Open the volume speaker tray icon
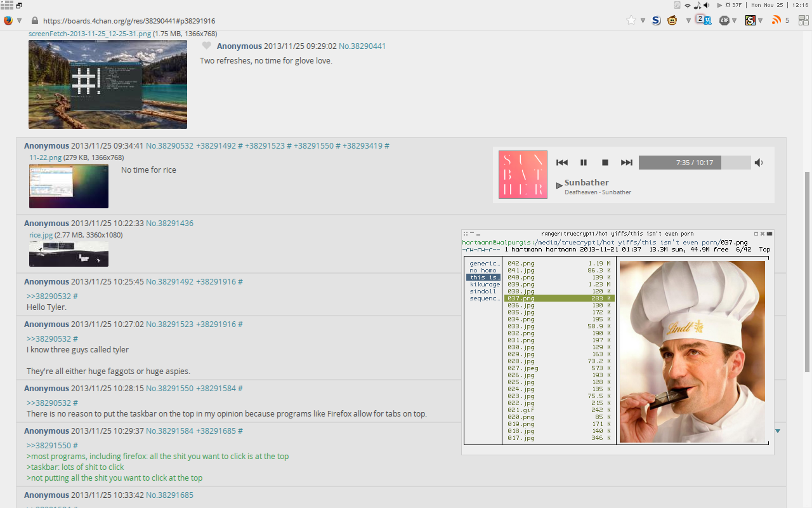The image size is (812, 508). 707,5
